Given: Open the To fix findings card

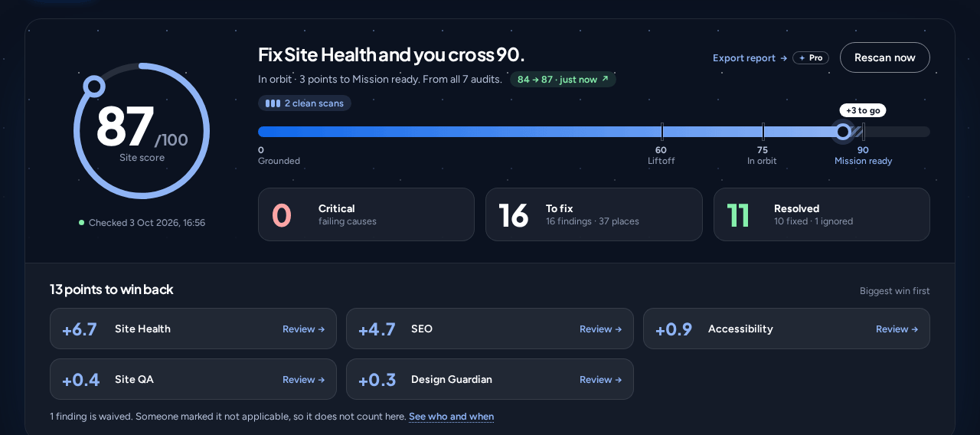Looking at the screenshot, I should click(x=593, y=214).
